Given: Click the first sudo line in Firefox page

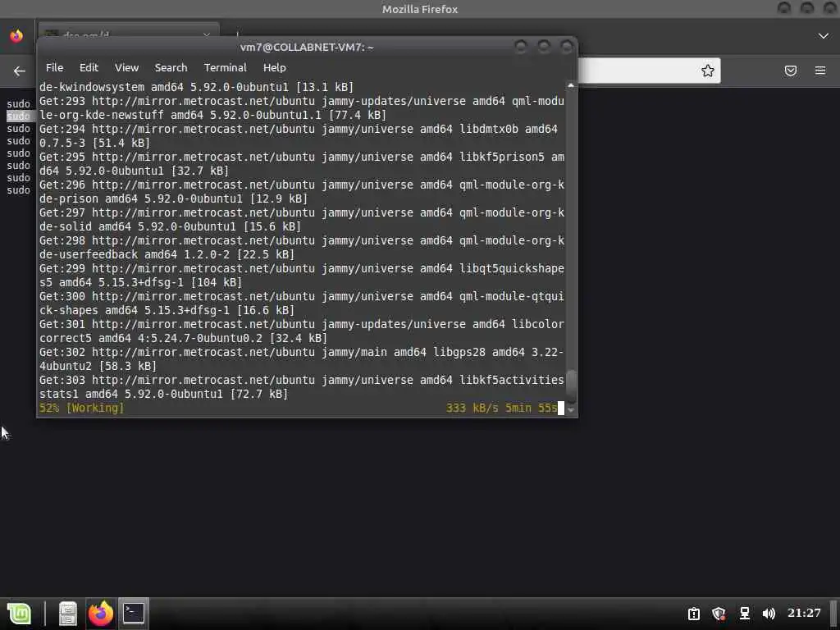Looking at the screenshot, I should [x=19, y=104].
